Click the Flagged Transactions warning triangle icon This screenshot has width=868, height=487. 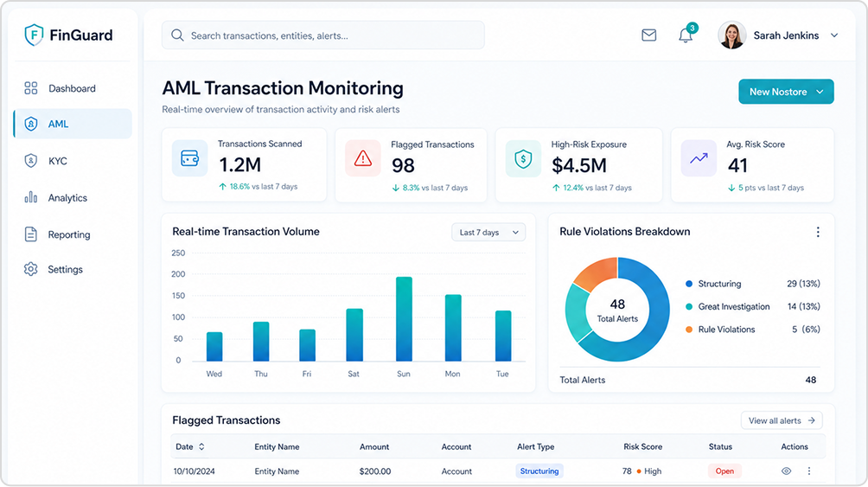point(362,158)
